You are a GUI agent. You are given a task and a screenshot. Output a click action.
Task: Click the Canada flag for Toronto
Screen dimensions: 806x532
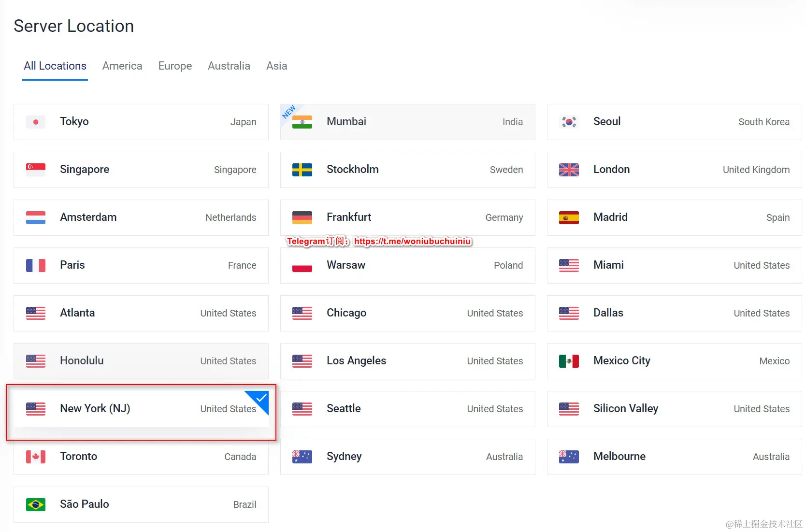(x=36, y=457)
